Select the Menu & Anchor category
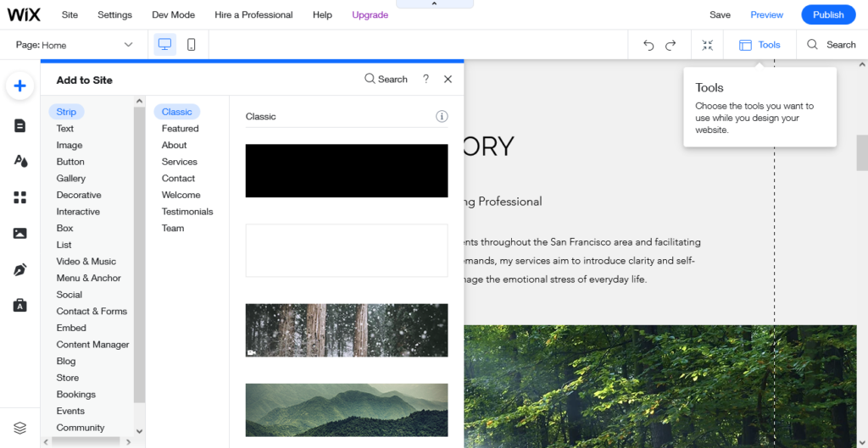 [88, 278]
